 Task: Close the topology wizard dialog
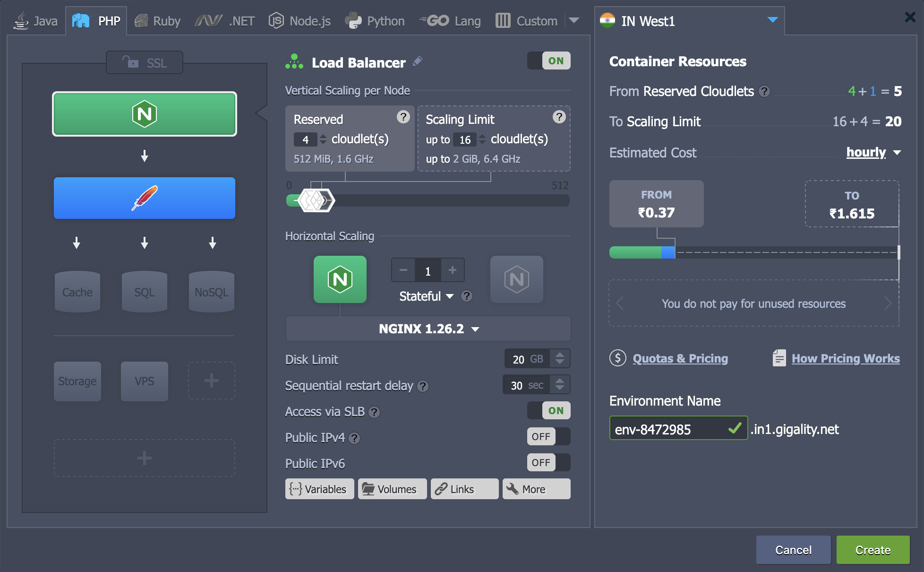coord(909,17)
